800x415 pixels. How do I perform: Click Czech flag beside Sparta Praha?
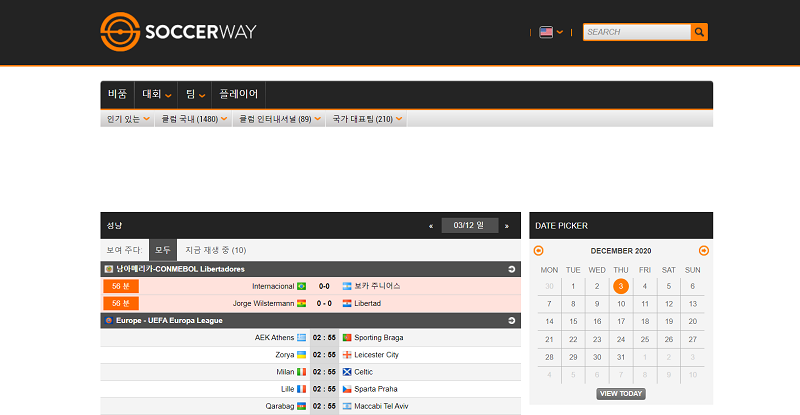pos(347,389)
